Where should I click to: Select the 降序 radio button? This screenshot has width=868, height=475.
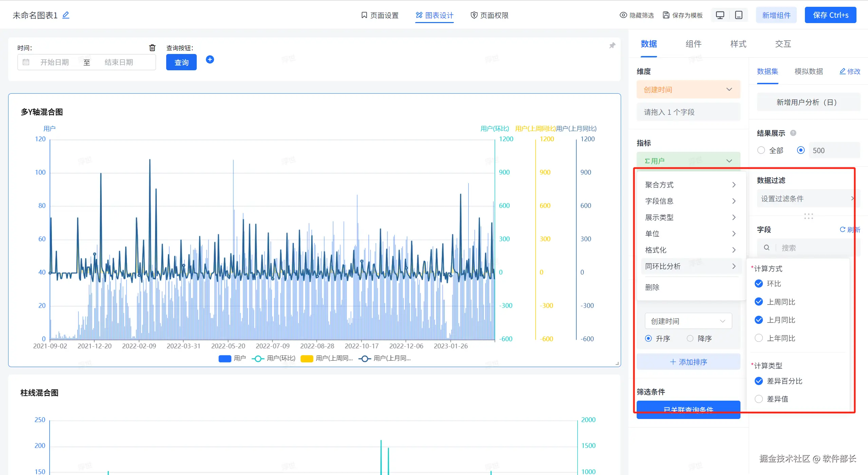[x=690, y=339]
